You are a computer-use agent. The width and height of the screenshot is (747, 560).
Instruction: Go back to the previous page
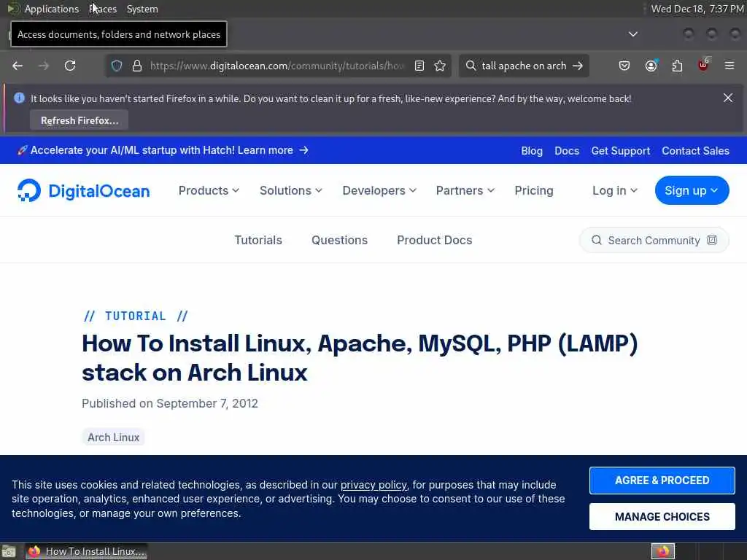tap(18, 66)
